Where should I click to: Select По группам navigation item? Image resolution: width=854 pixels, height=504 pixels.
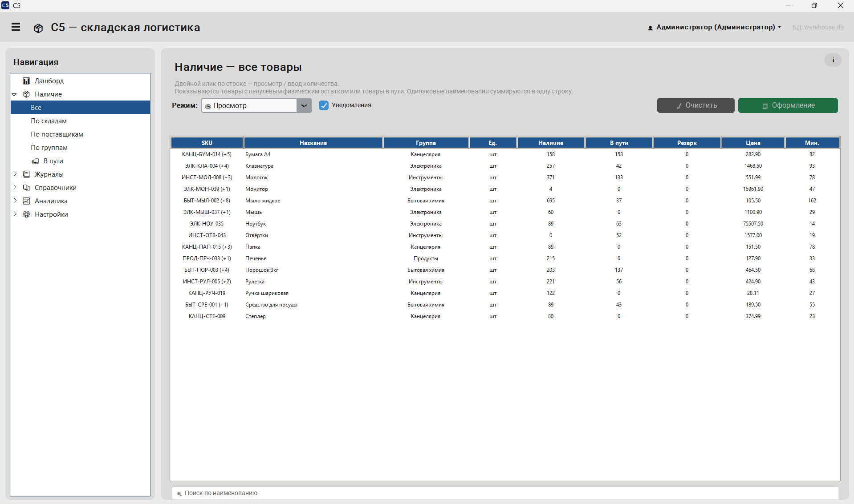tap(49, 148)
